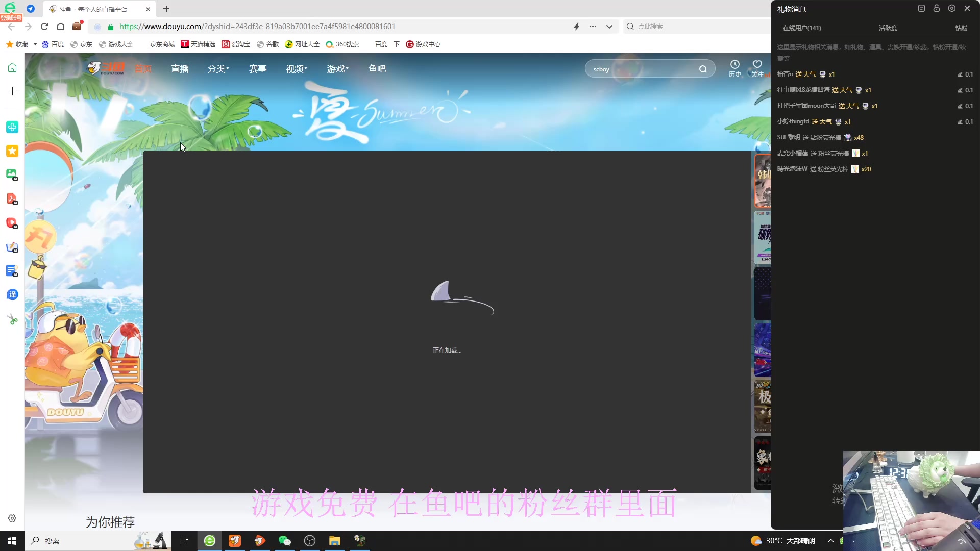Click the 历史 watch history clock icon
Viewport: 980px width, 551px height.
pyautogui.click(x=734, y=65)
